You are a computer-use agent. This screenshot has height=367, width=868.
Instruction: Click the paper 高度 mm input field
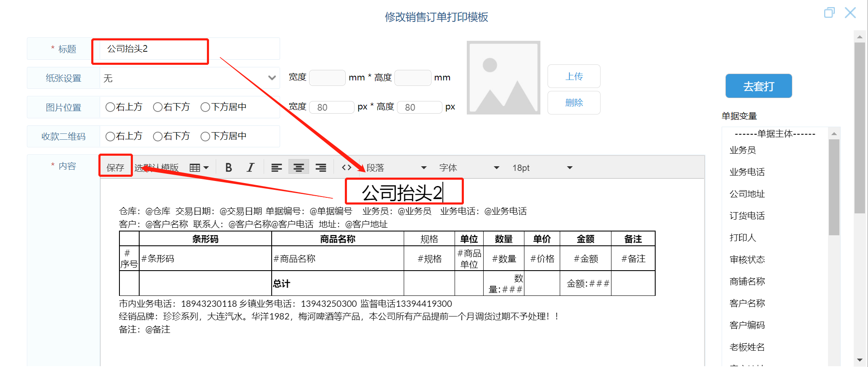[x=413, y=78]
